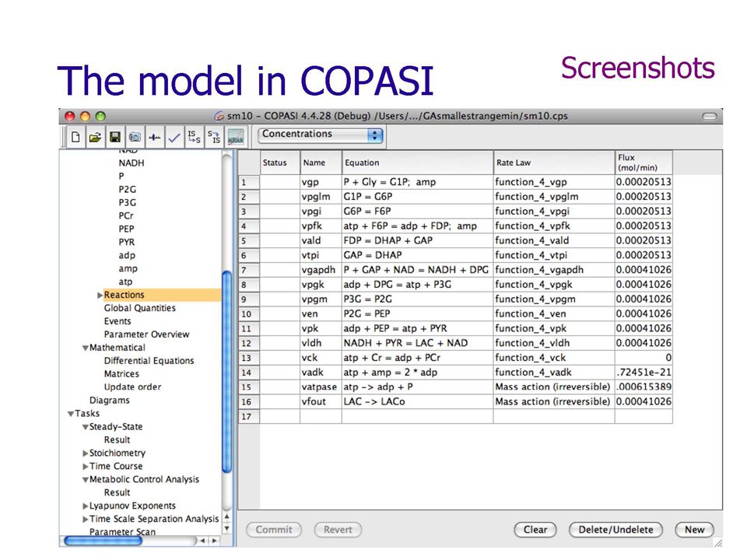
Task: Open Result under Steady-State
Action: click(x=117, y=440)
